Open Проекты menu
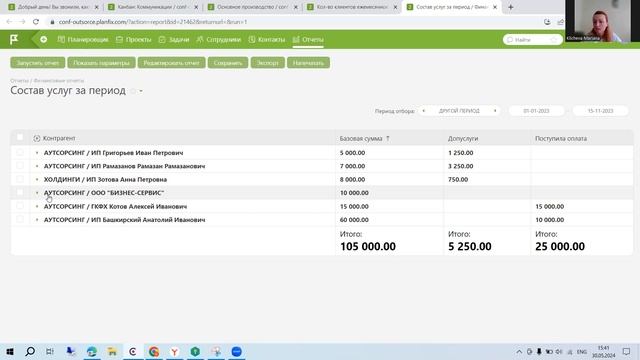Image resolution: width=640 pixels, height=360 pixels. (x=133, y=40)
